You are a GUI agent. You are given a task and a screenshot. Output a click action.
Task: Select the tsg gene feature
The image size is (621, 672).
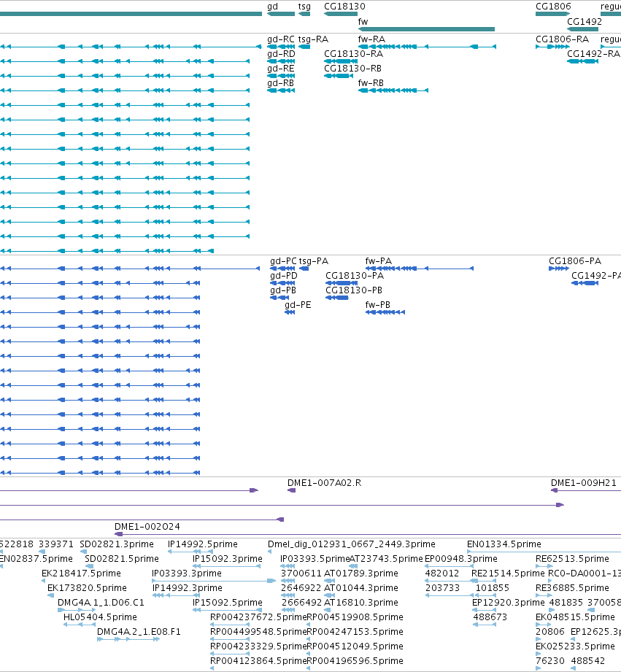click(x=304, y=14)
